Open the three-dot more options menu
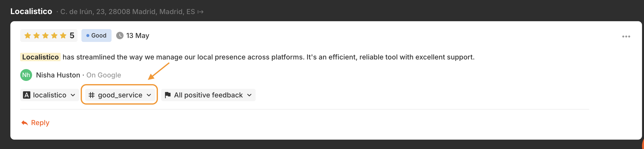644x149 pixels. [x=626, y=37]
